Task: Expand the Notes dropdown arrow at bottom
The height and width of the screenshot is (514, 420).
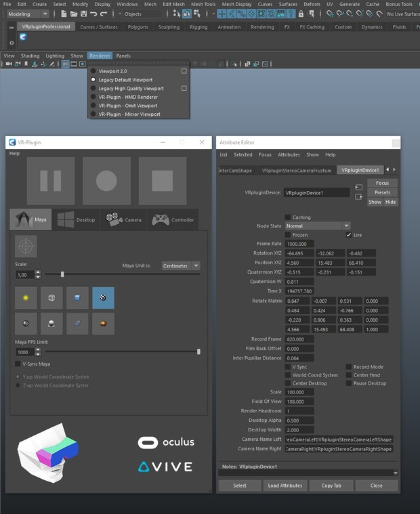Action: (396, 473)
